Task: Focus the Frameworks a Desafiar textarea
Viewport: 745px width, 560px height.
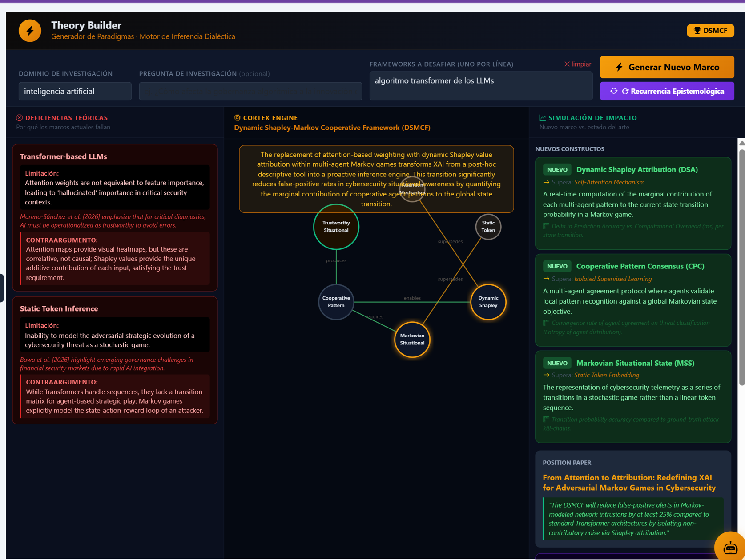Action: 481,86
